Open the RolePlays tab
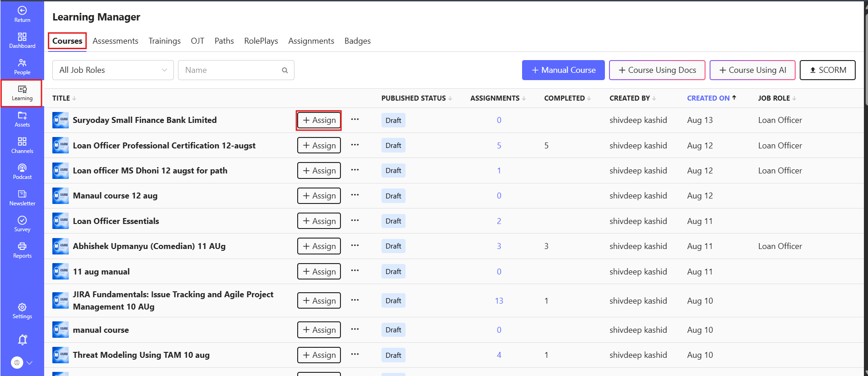Viewport: 868px width, 376px height. click(x=261, y=41)
